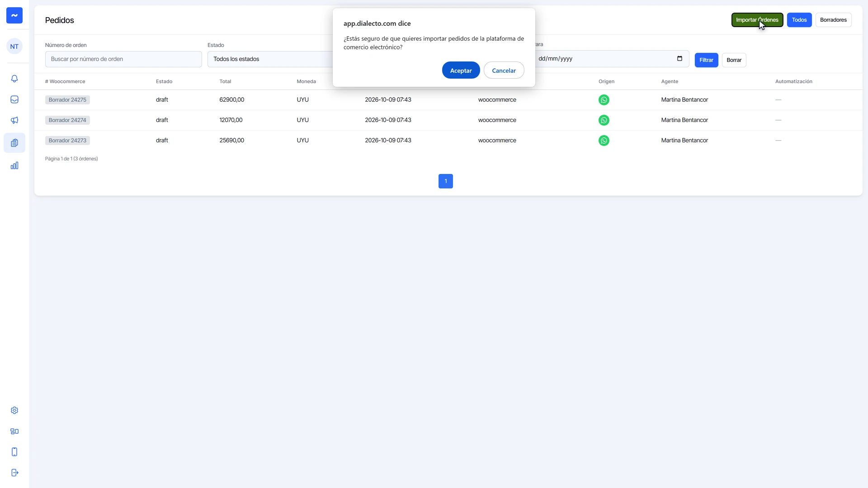Open order Borrador 24273

pyautogui.click(x=67, y=141)
